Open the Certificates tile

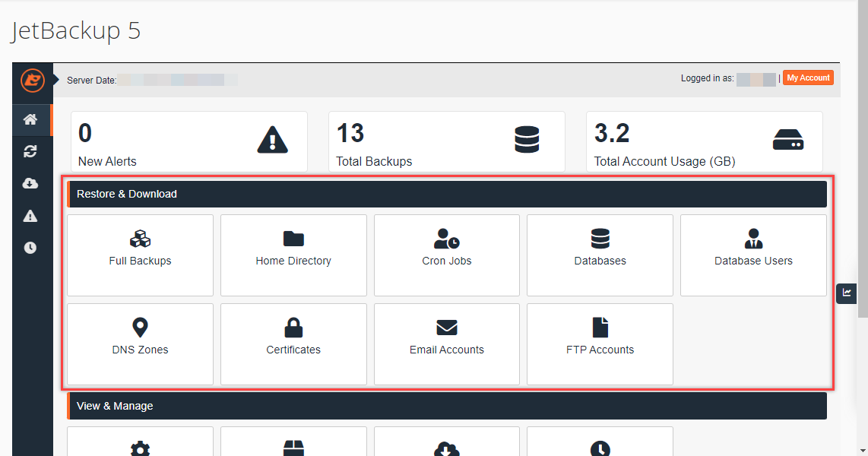pos(293,344)
